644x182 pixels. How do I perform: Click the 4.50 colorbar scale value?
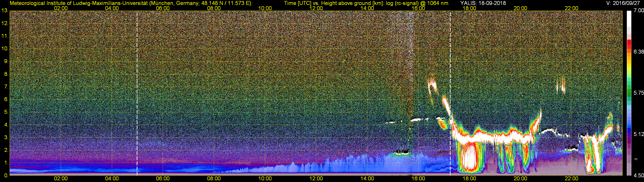639,176
